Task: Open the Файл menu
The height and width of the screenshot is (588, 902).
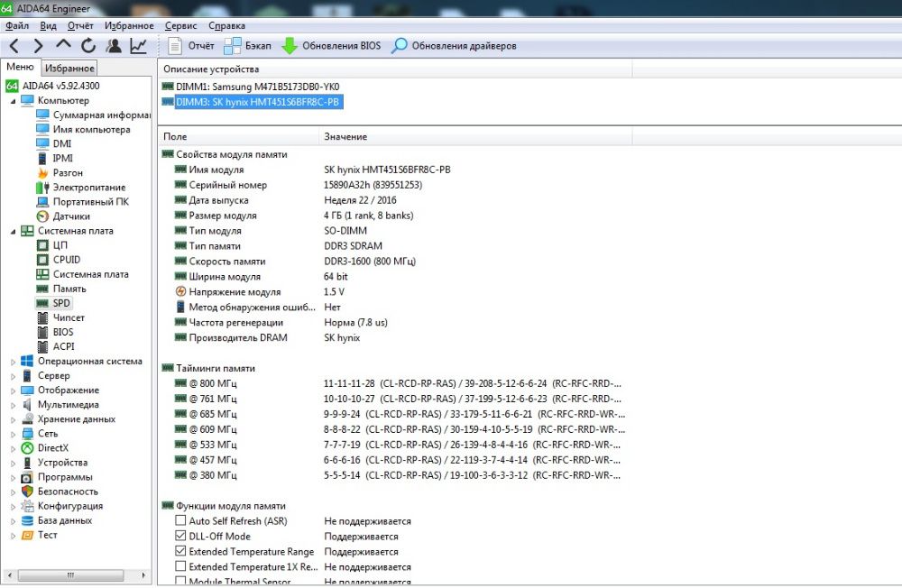Action: coord(17,26)
